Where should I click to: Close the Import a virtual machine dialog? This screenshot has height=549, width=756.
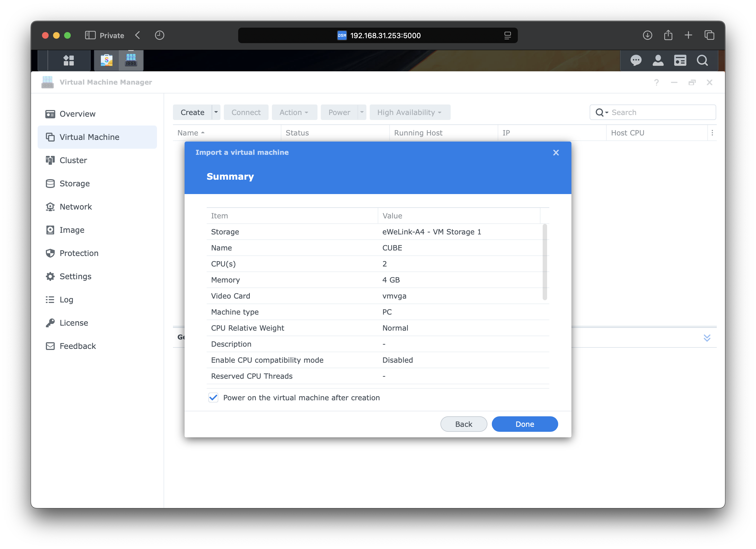(x=556, y=152)
